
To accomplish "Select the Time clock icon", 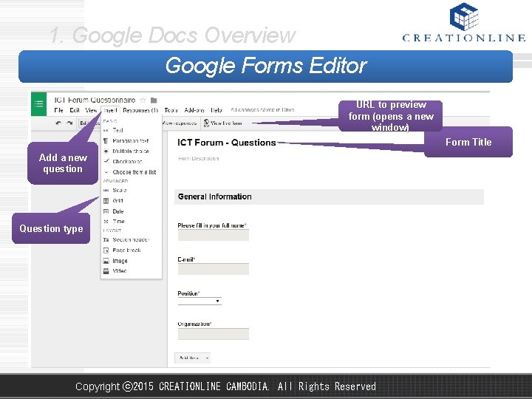I will click(106, 221).
